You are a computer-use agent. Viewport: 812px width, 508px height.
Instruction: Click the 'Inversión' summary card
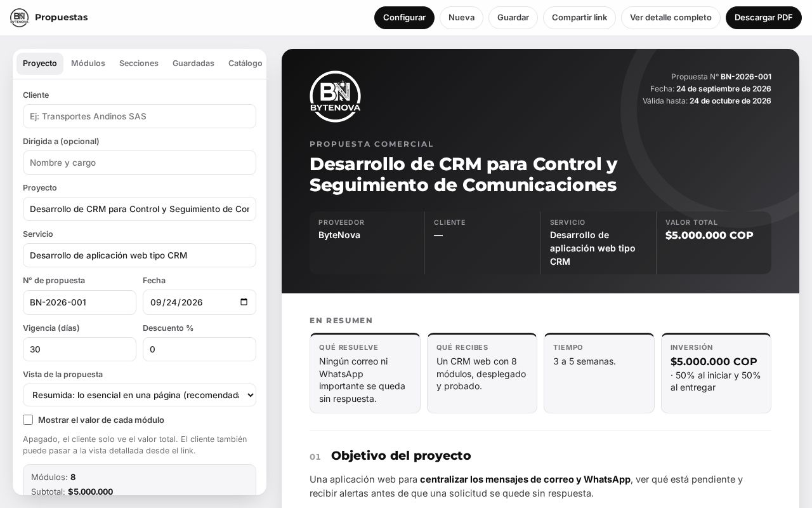click(716, 373)
